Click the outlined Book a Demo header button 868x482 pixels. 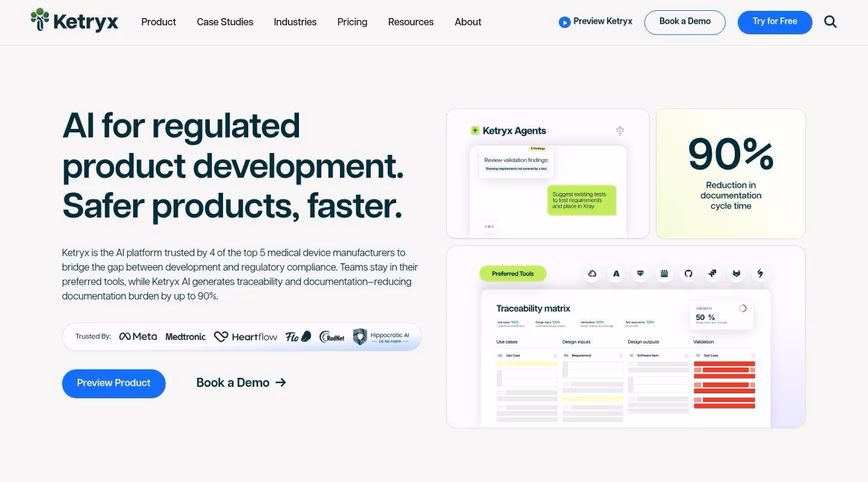tap(685, 22)
